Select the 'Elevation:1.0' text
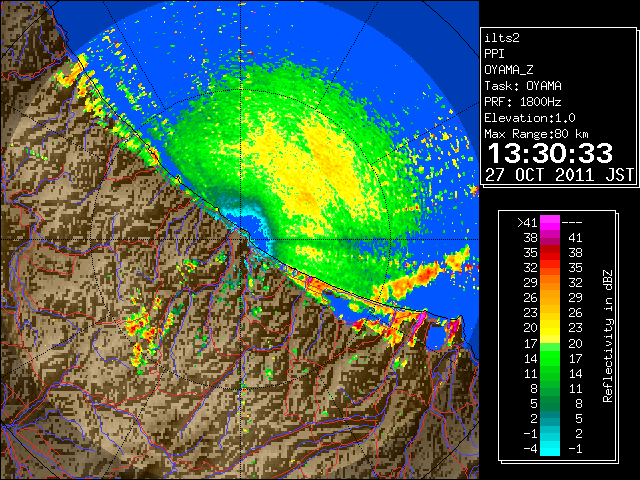 point(530,118)
